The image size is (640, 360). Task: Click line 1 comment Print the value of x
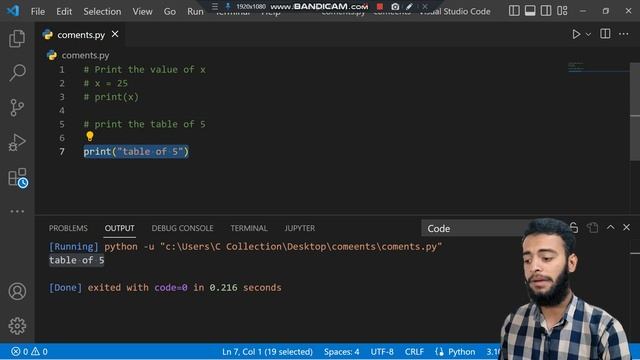pyautogui.click(x=144, y=70)
